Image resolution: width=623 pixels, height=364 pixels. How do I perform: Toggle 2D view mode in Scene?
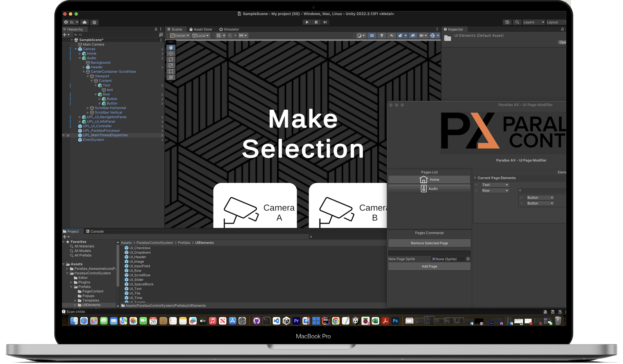372,35
